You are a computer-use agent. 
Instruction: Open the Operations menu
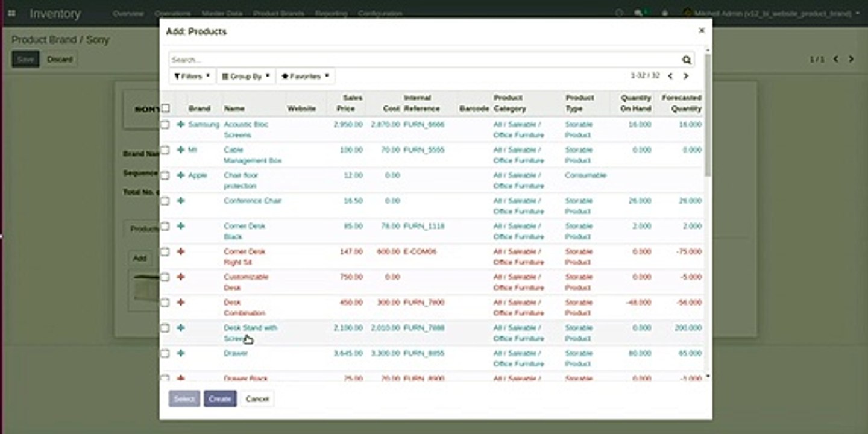[172, 13]
